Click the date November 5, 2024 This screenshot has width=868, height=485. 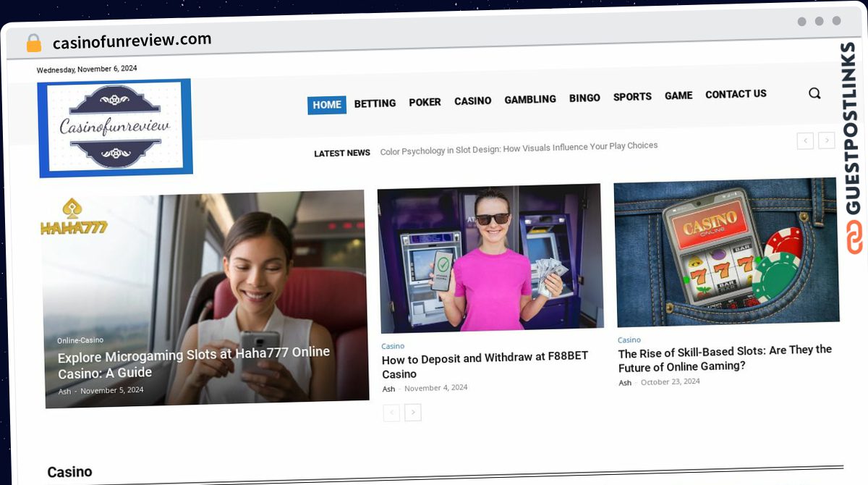111,390
